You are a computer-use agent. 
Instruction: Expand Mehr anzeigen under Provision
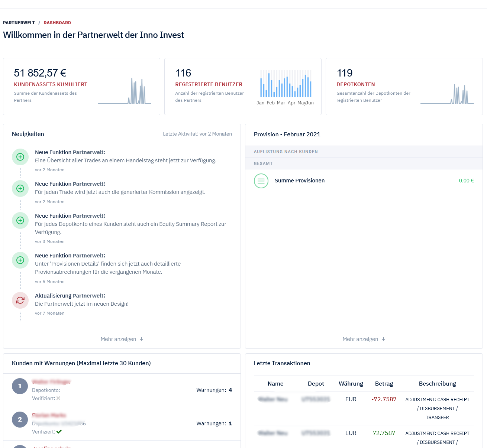364,339
